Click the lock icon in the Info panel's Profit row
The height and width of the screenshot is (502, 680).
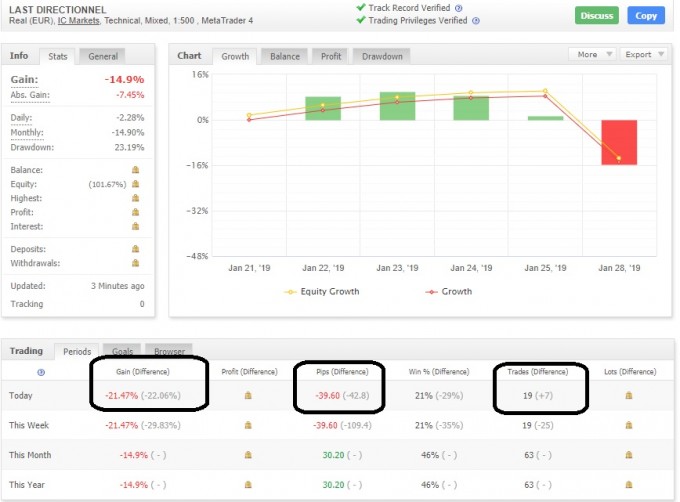coord(135,212)
